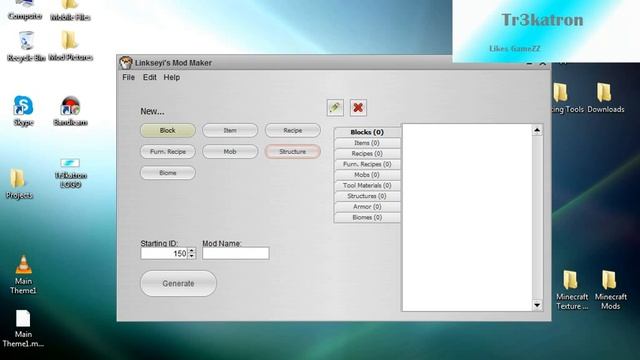
Task: Open the File menu
Action: [128, 77]
